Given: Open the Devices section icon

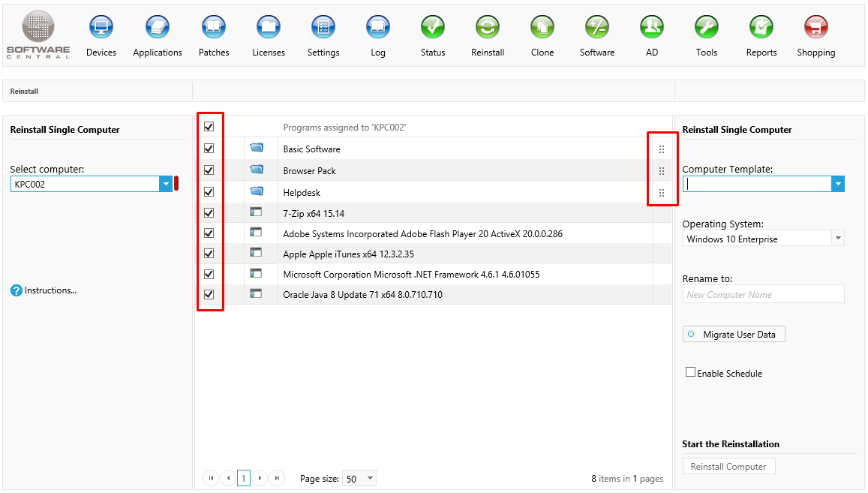Looking at the screenshot, I should click(101, 28).
